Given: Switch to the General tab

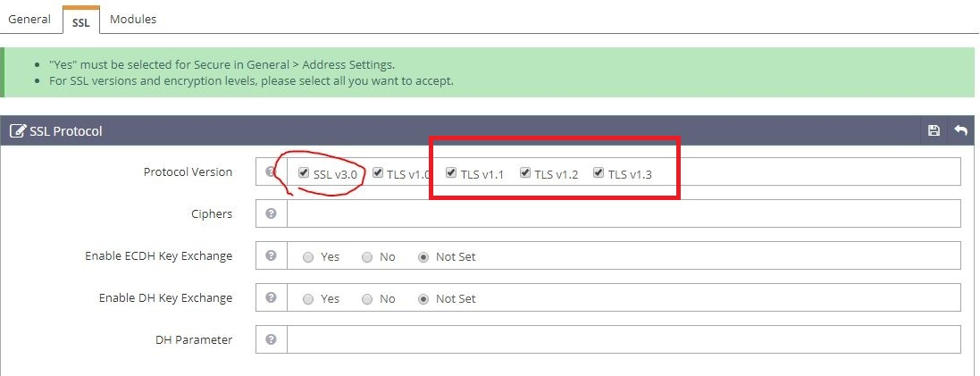Looking at the screenshot, I should point(29,19).
